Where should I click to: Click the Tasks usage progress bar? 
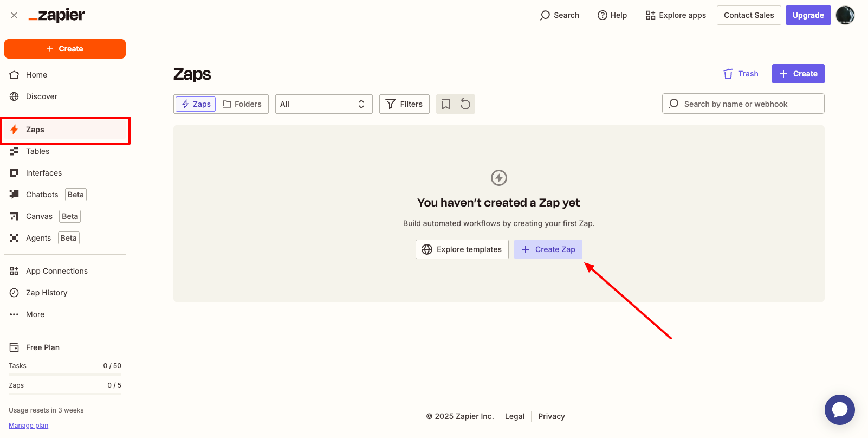click(x=65, y=375)
